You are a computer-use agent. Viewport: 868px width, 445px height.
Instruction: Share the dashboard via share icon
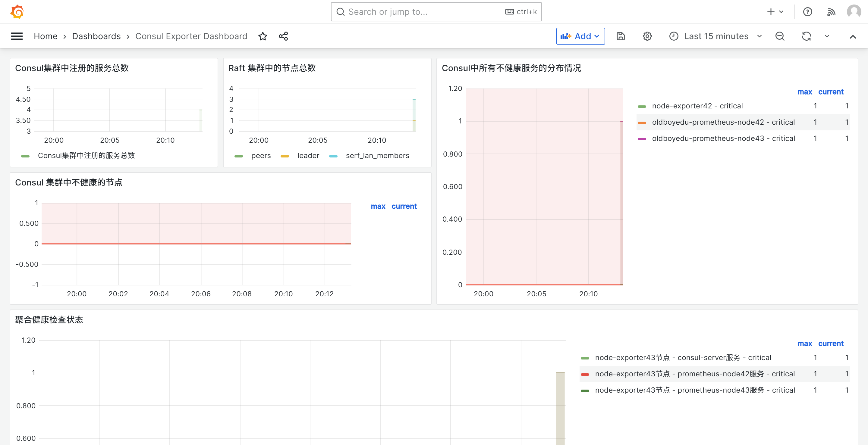[283, 36]
